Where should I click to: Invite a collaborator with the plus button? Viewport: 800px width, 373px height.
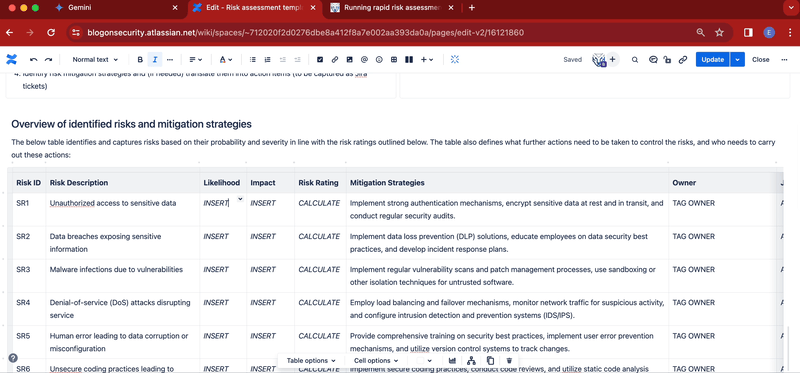coord(612,60)
